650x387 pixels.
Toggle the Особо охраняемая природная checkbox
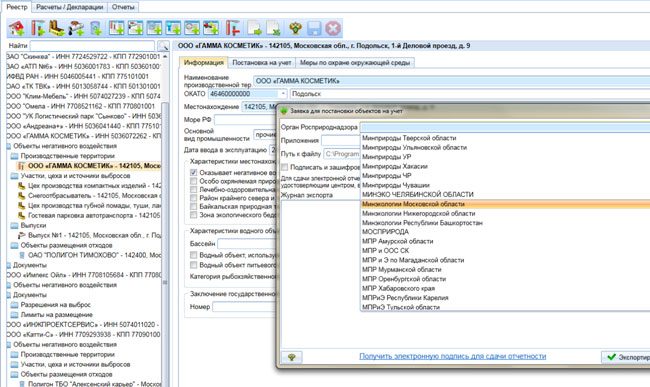click(x=194, y=181)
